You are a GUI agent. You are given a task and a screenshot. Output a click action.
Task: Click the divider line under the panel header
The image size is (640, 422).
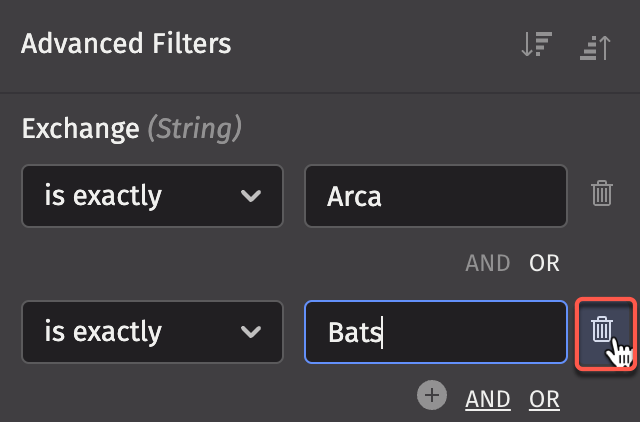click(x=320, y=93)
